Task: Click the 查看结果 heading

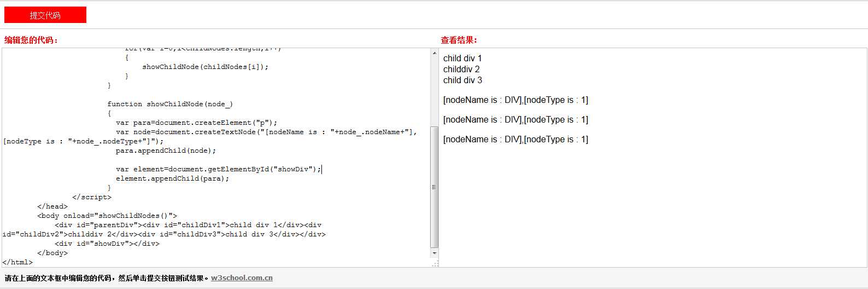Action: pos(459,40)
